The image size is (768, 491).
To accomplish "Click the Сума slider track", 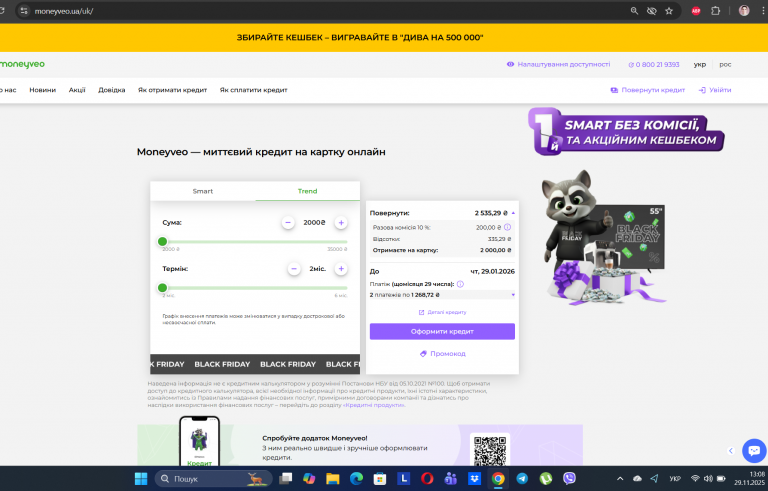I will [255, 242].
